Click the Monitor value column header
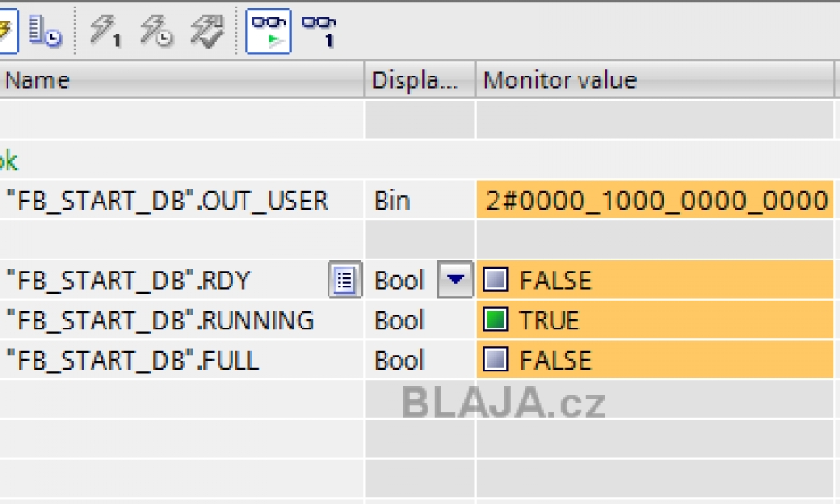Screen dimensions: 840x504 pyautogui.click(x=654, y=80)
